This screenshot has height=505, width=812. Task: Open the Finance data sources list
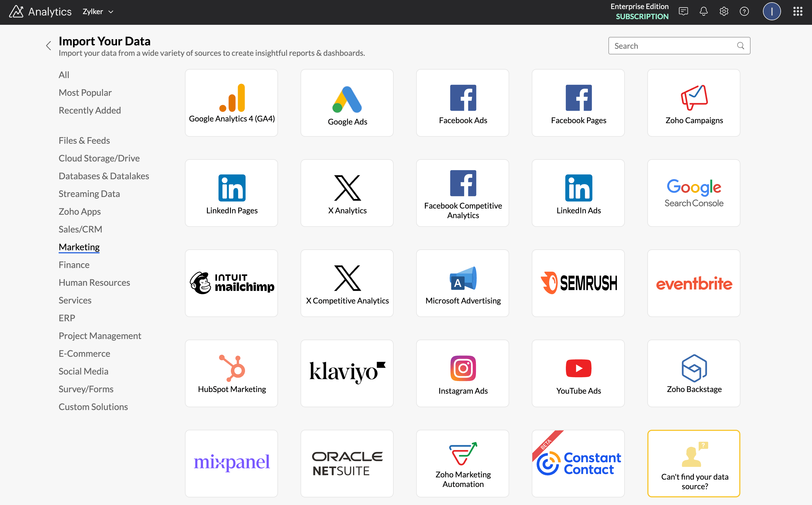coord(74,265)
